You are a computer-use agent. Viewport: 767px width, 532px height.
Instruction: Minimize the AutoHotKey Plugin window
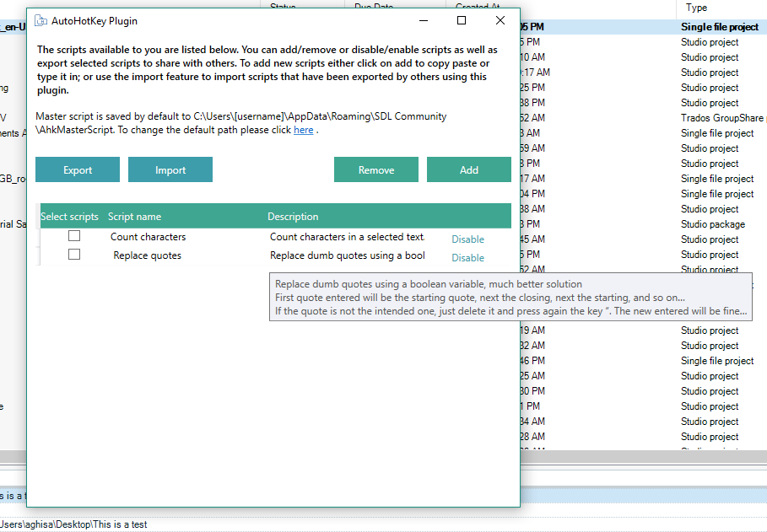pos(424,20)
